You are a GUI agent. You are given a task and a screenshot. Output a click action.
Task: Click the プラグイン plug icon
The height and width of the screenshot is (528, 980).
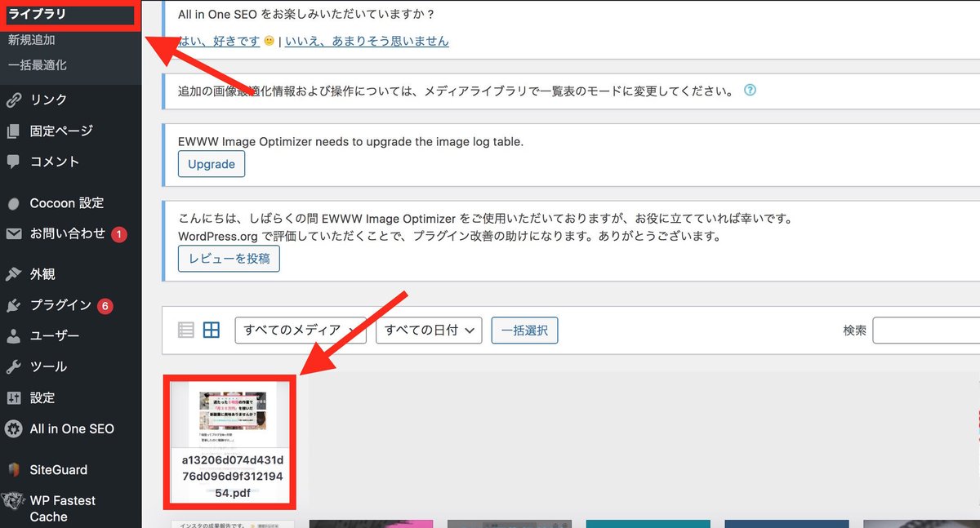[x=13, y=305]
